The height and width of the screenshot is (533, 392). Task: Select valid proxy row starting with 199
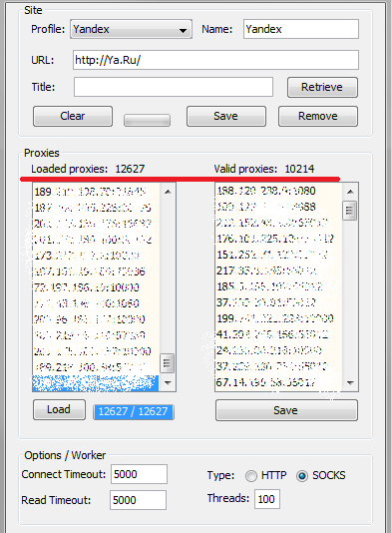tap(278, 318)
